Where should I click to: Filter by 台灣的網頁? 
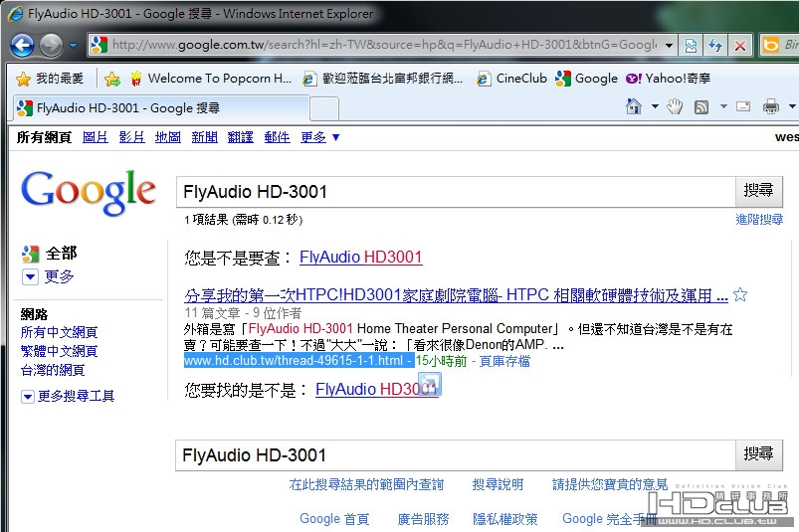pos(53,370)
